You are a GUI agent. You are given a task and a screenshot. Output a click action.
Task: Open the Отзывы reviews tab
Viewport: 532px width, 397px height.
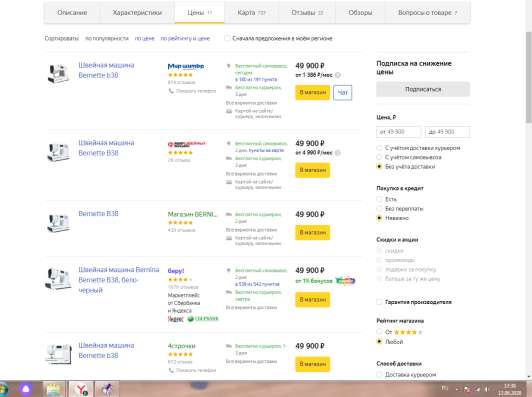(x=307, y=13)
